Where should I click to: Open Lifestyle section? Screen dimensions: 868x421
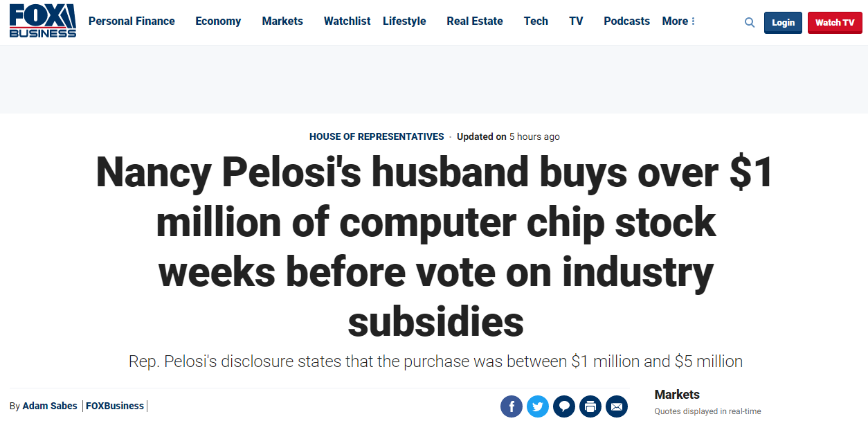click(x=404, y=21)
